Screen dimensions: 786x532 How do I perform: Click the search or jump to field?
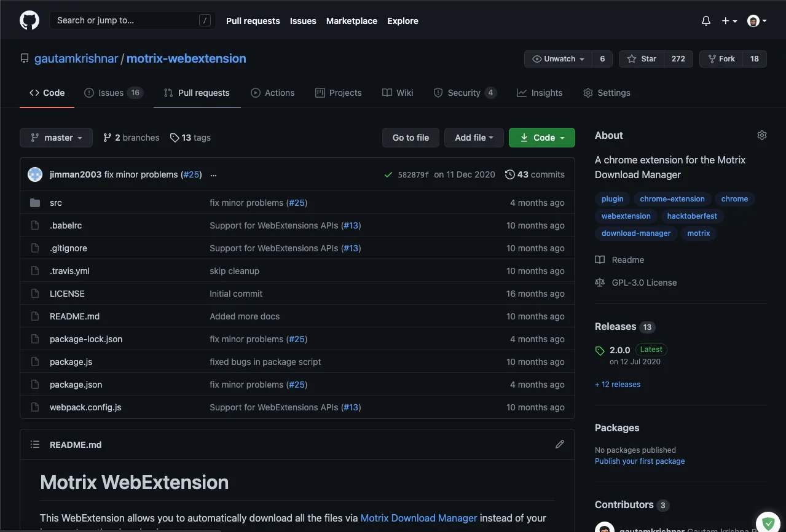click(x=132, y=20)
